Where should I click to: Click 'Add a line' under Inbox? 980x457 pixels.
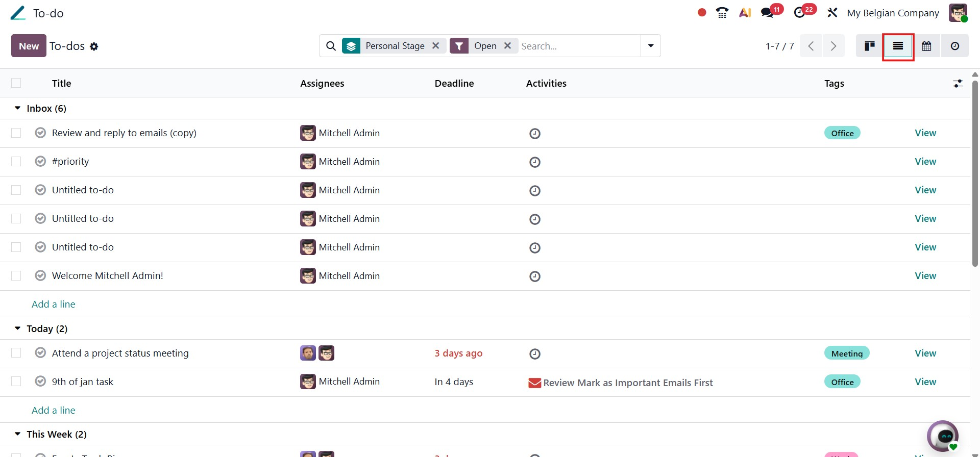click(x=54, y=304)
